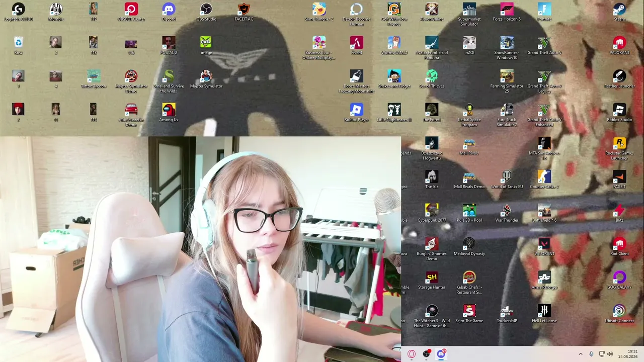This screenshot has height=362, width=644.
Task: Open the Roblox Studio shortcut
Action: coord(619,113)
